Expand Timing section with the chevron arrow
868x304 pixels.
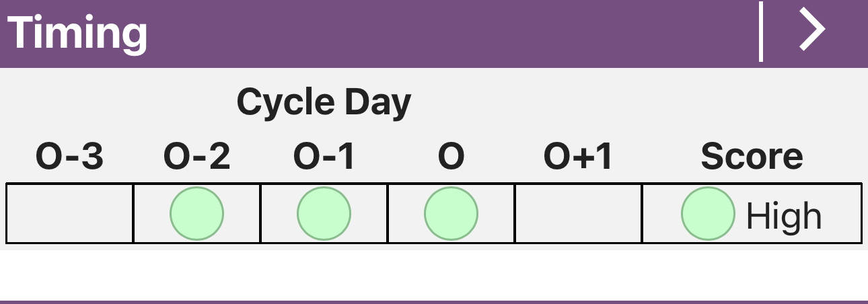[811, 32]
